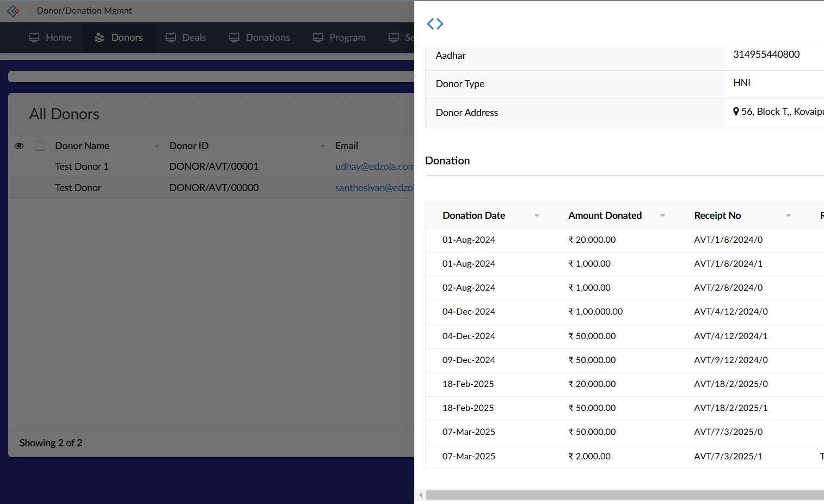
Task: Open the udhay@edzola.com email link
Action: pyautogui.click(x=374, y=167)
